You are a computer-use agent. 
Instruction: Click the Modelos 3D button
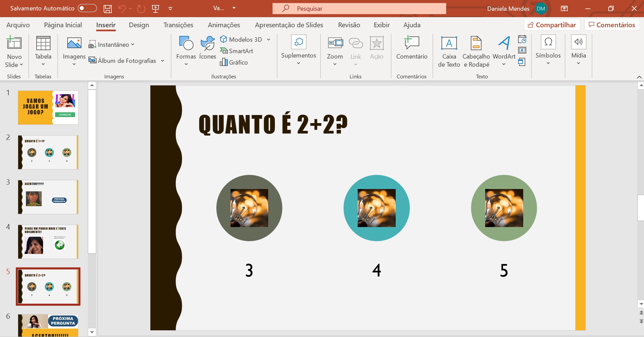(241, 39)
